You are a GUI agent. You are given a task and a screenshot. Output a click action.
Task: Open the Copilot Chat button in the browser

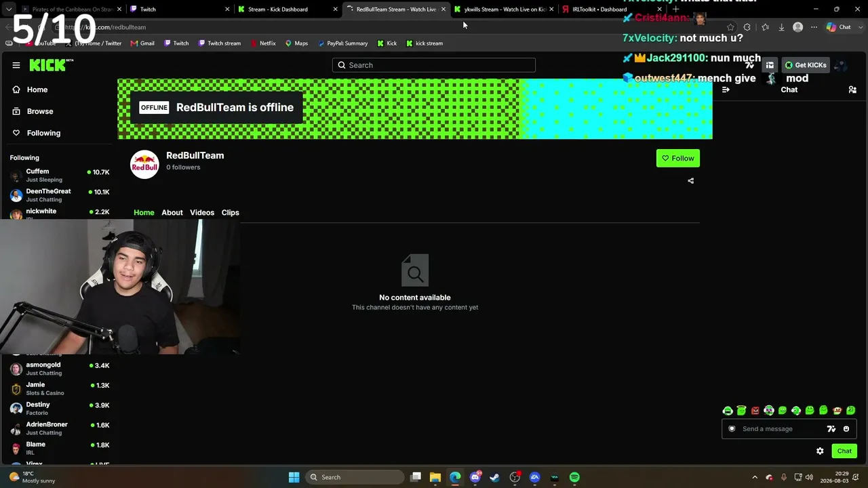pyautogui.click(x=839, y=27)
